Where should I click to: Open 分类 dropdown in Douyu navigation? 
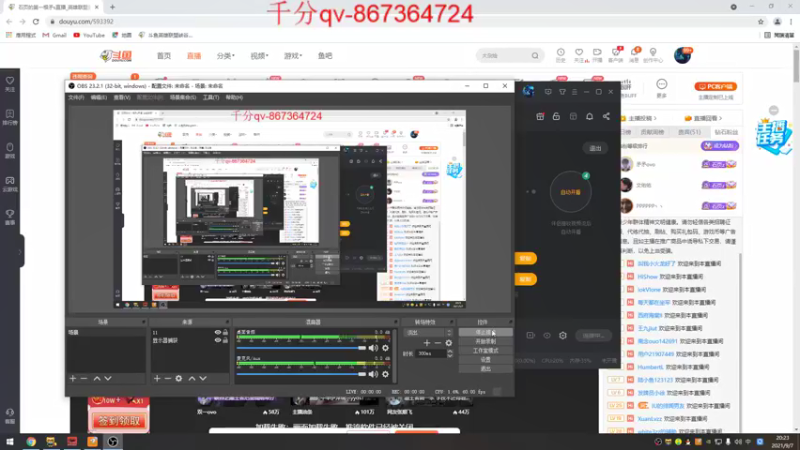click(x=226, y=56)
